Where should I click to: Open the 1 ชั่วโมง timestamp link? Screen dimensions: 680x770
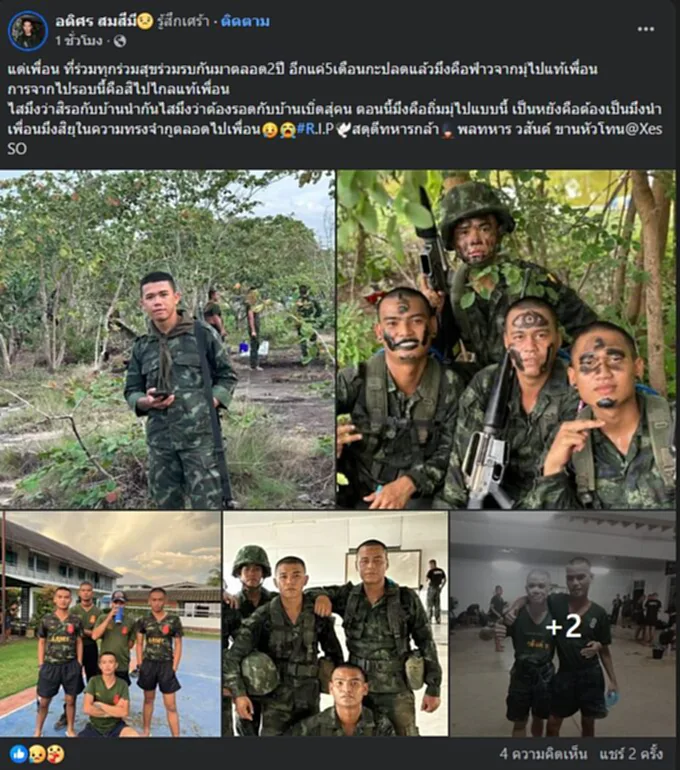pos(79,41)
